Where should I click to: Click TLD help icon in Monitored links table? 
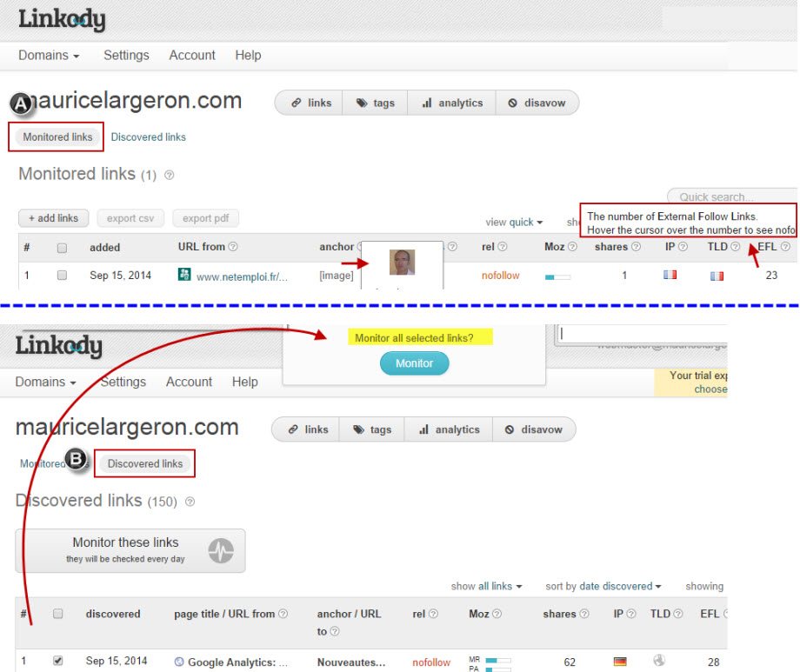pyautogui.click(x=735, y=246)
